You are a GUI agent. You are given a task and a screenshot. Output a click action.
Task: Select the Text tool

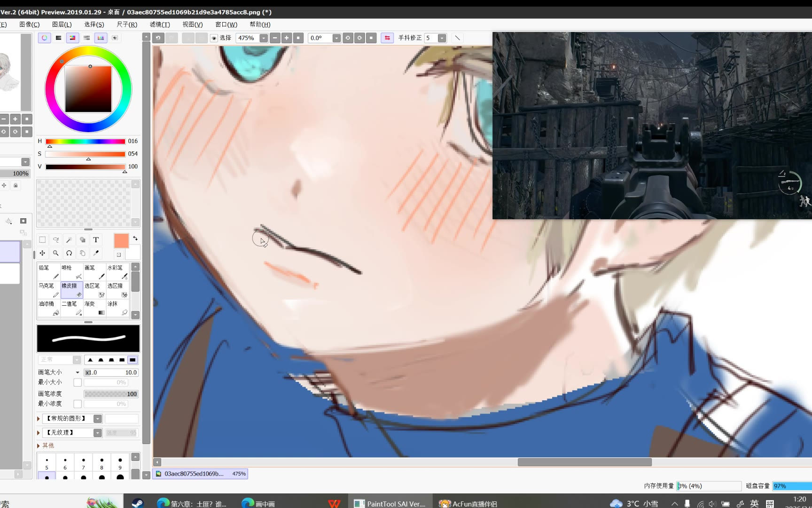pyautogui.click(x=96, y=240)
